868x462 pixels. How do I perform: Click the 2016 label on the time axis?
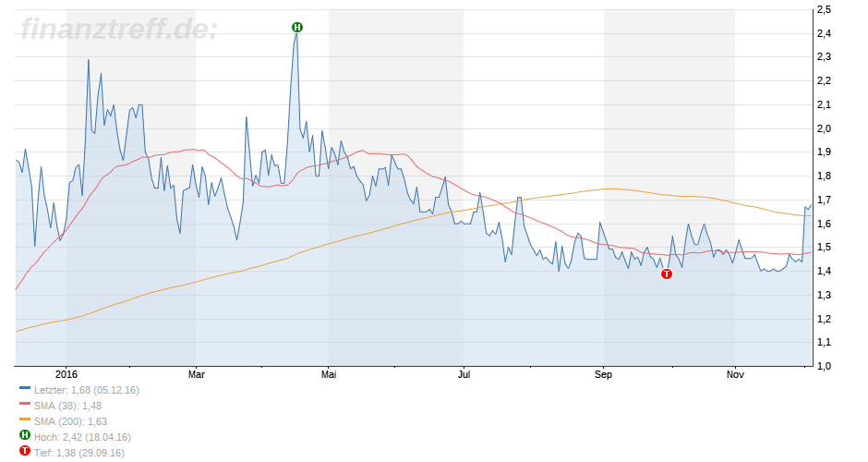[x=66, y=374]
